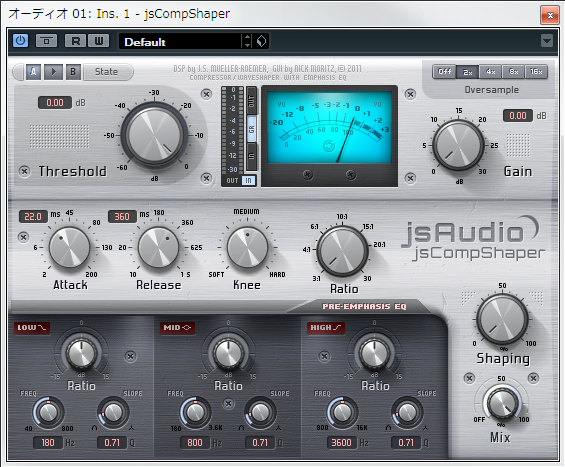This screenshot has height=467, width=565.
Task: Click the Release ms value field
Action: pos(122,217)
